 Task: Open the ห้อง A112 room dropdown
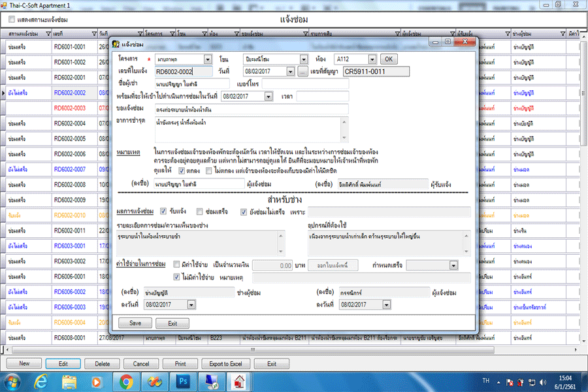point(372,59)
